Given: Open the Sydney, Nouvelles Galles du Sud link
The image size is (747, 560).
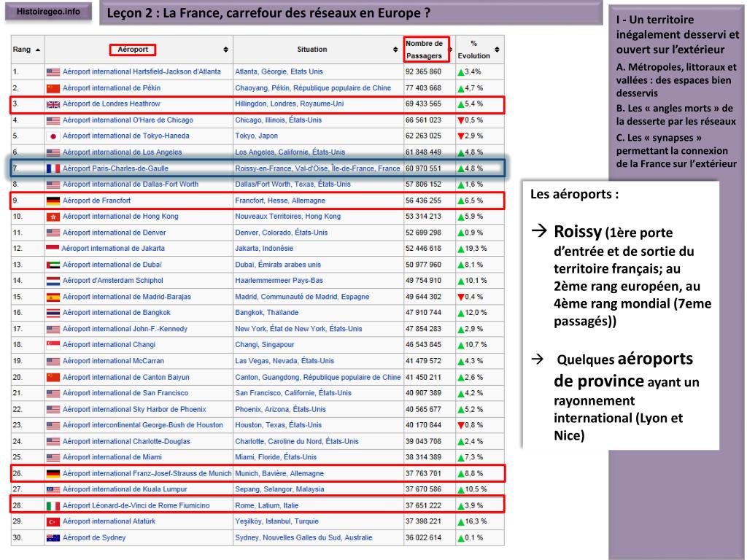Looking at the screenshot, I should (303, 537).
